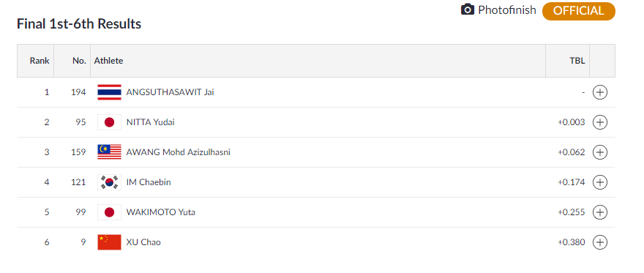Click Japan flag next to WAKIMOTO Yuta

pos(109,212)
